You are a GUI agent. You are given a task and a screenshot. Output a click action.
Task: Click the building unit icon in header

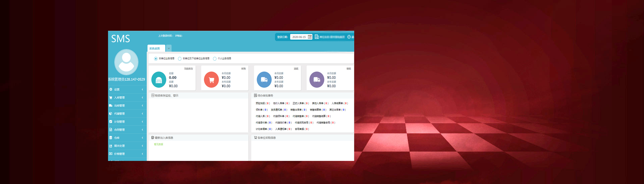coord(317,37)
